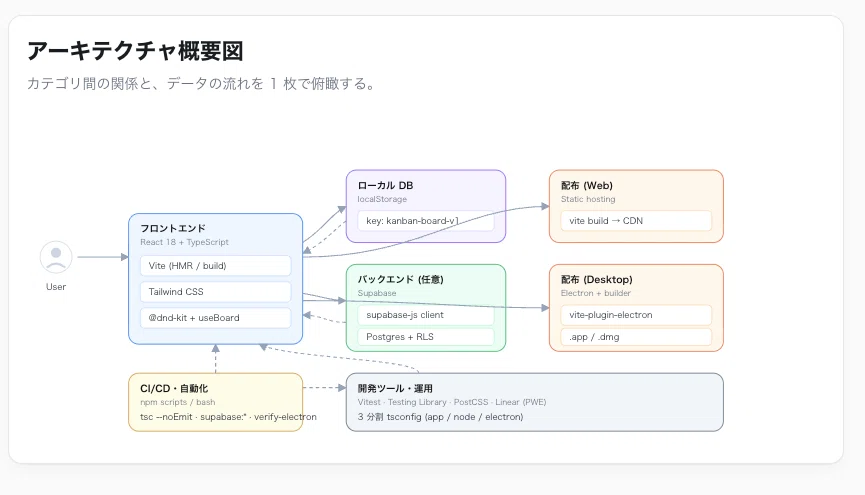The height and width of the screenshot is (495, 865).
Task: Select the '.app / .dmg' item
Action: tap(636, 337)
